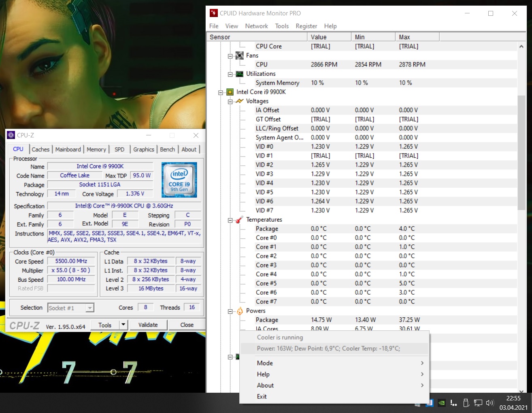The width and height of the screenshot is (532, 413).
Task: Click the Hardware Monitor vertical scrollbar thumb
Action: pos(521,152)
